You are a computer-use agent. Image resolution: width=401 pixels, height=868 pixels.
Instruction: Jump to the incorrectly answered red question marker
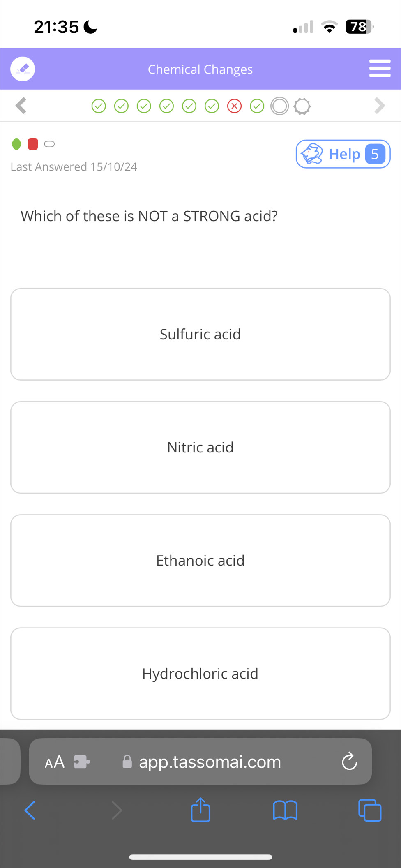234,106
